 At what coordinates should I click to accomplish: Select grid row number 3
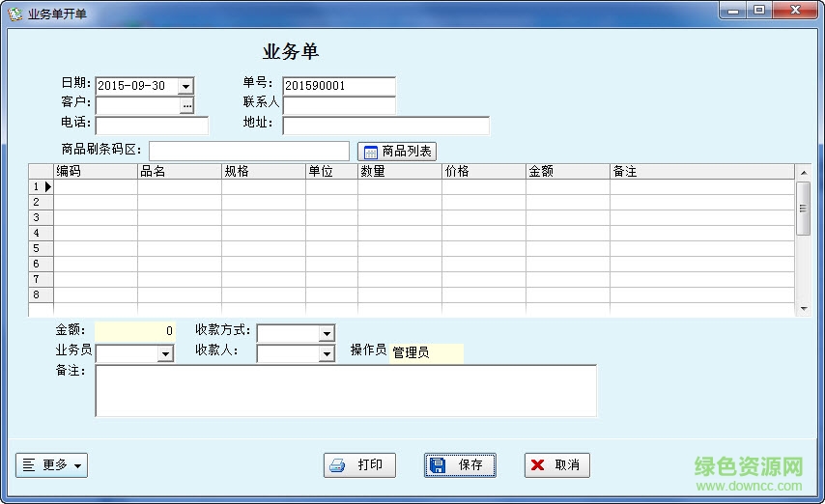[41, 217]
